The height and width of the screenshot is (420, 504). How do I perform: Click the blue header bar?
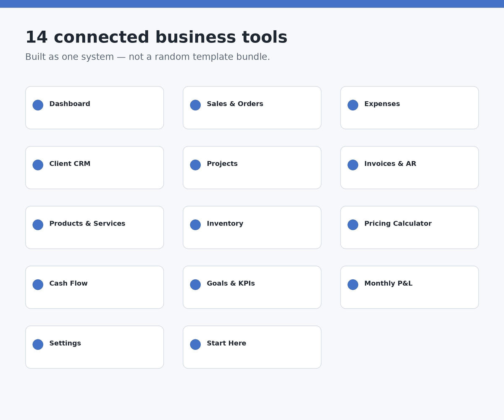point(252,4)
